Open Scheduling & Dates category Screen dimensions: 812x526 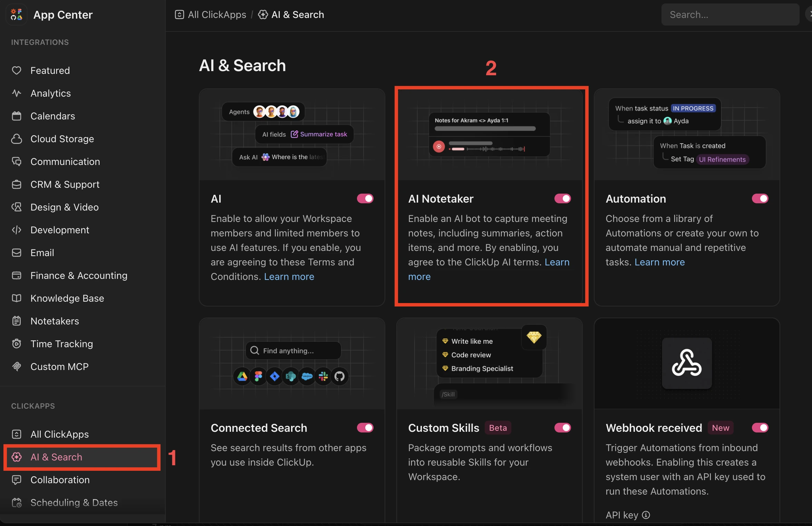tap(82, 503)
